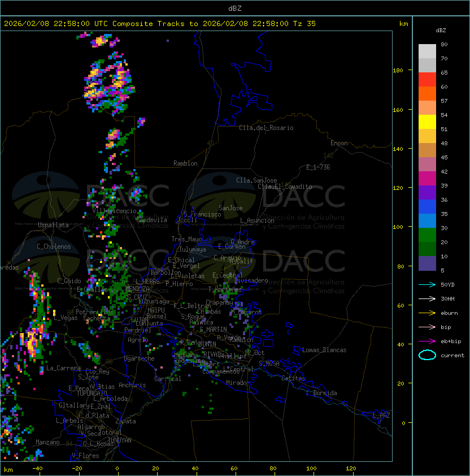The image size is (470, 476).
Task: Click the 'Zapata' map label
Action: pos(125,421)
